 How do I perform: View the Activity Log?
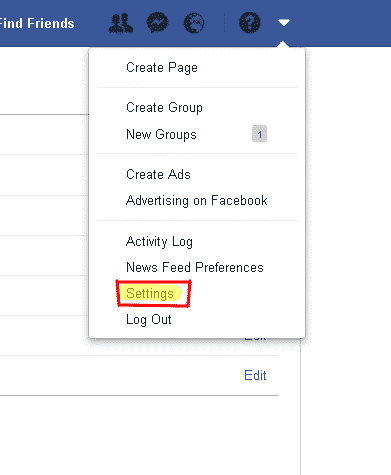pyautogui.click(x=159, y=241)
